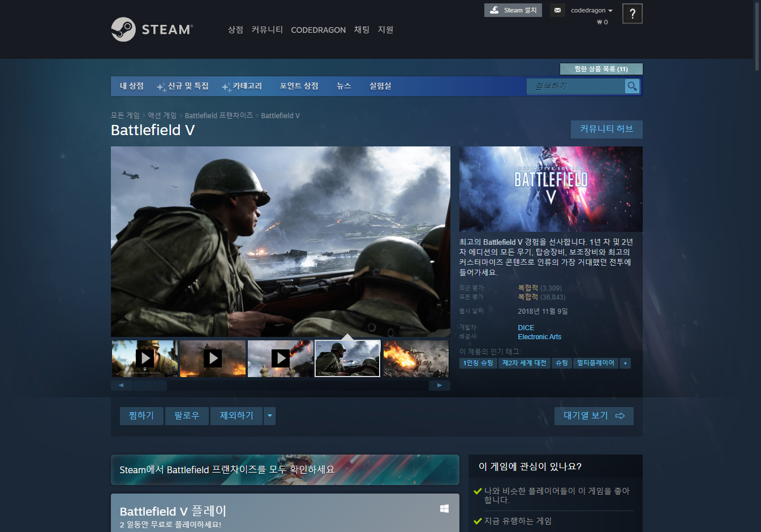
Task: Select the 제2차 세계 대전 tag
Action: (524, 363)
